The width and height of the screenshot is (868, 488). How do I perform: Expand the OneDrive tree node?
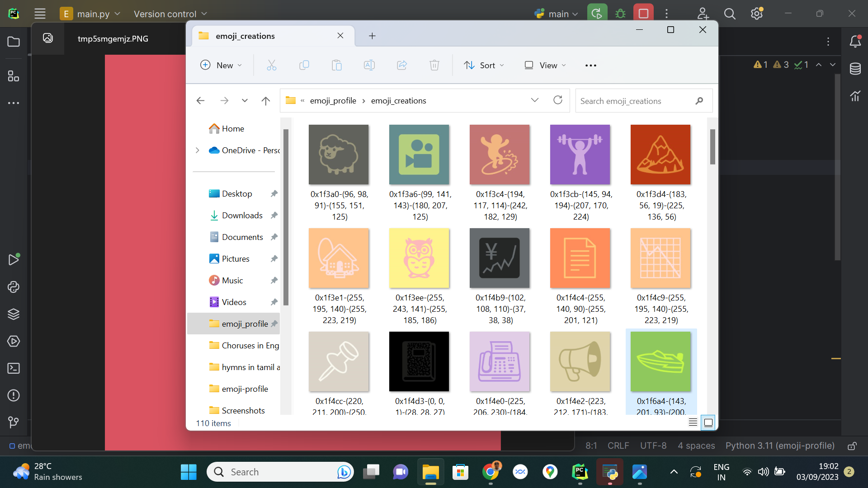[x=198, y=150]
